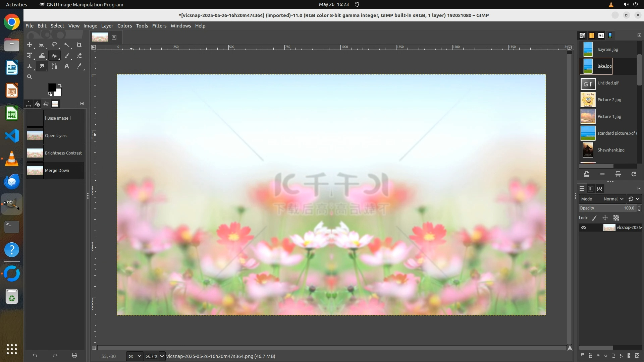The height and width of the screenshot is (362, 644).
Task: Open the zoom percentage dropdown
Action: pos(162,356)
